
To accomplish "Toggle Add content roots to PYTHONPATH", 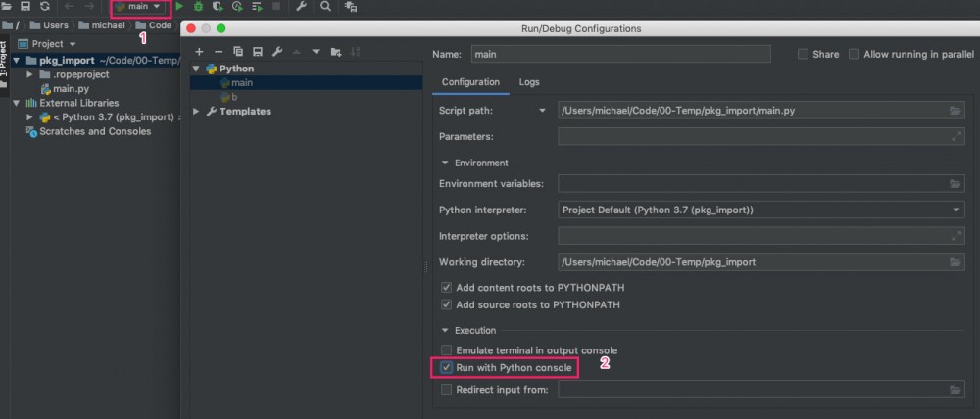I will [446, 288].
